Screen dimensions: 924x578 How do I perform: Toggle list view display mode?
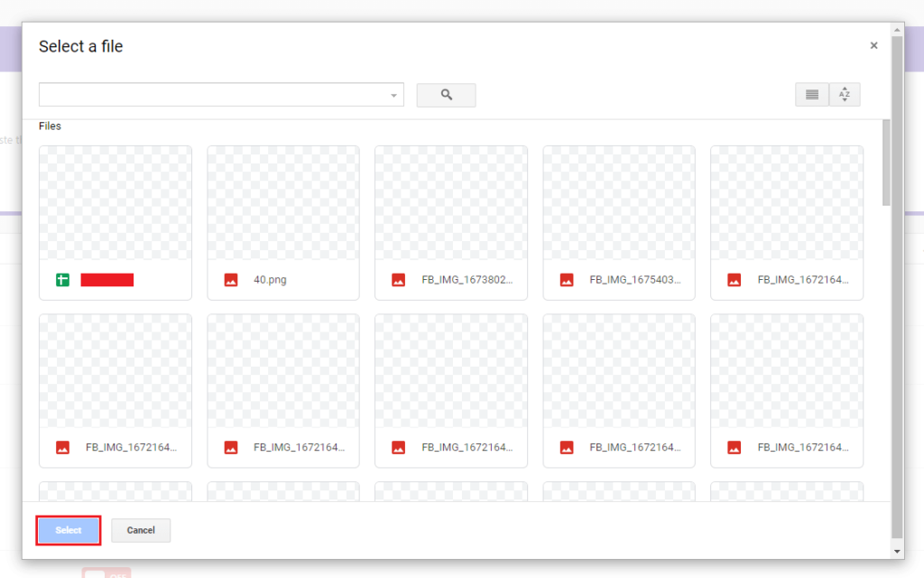[811, 94]
